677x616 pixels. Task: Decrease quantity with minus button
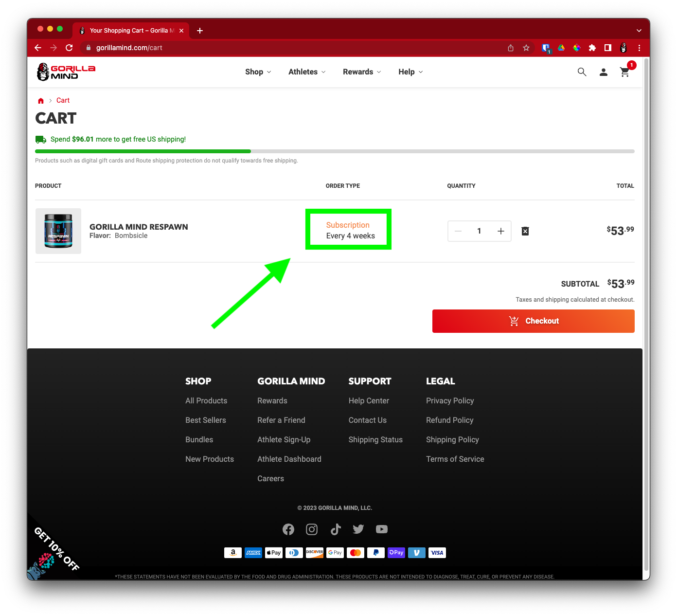pos(458,231)
